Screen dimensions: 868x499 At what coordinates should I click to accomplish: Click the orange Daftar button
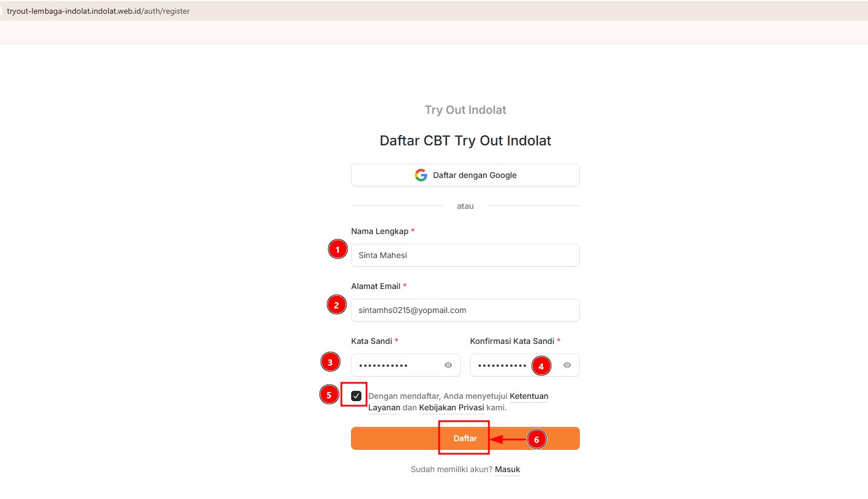coord(465,438)
